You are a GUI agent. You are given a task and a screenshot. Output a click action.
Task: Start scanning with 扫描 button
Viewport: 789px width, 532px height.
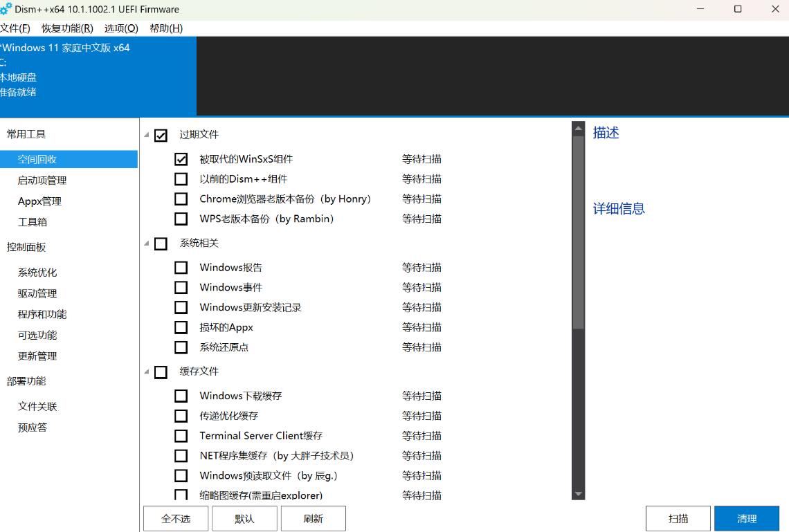[678, 518]
